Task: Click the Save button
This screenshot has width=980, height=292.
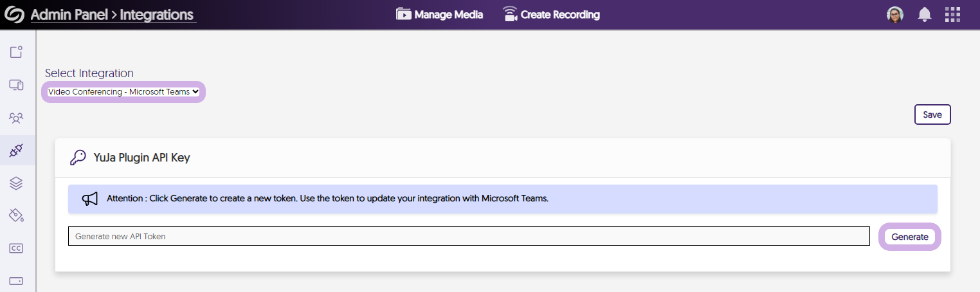Action: [x=932, y=114]
